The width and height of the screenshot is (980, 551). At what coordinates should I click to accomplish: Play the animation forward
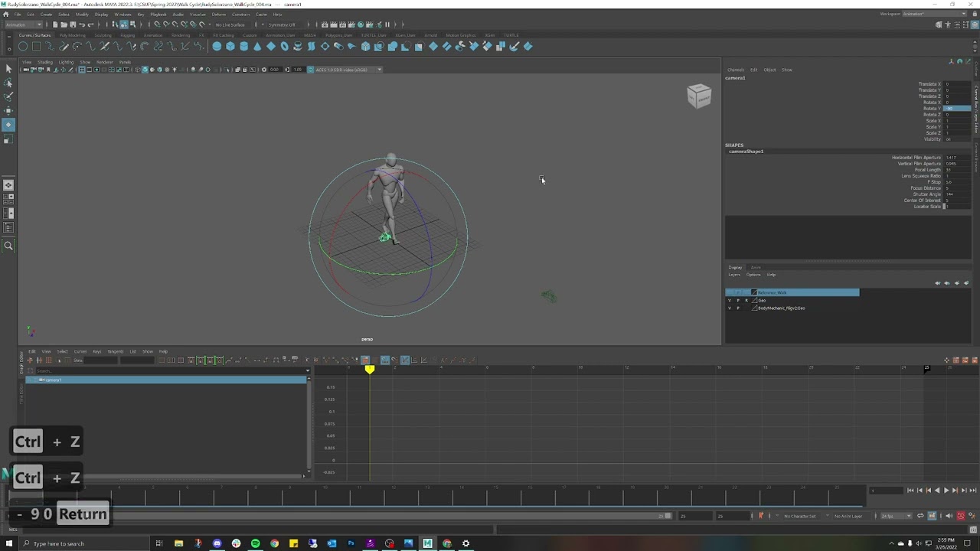coord(946,491)
